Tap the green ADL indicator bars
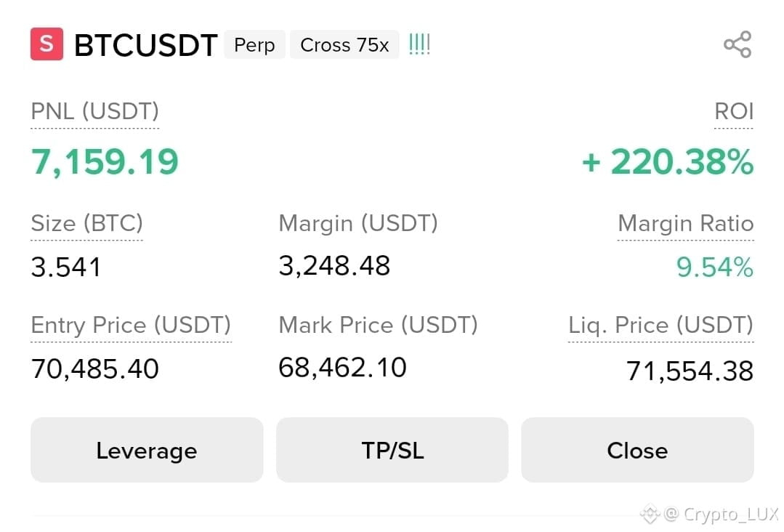784x532 pixels. [419, 44]
